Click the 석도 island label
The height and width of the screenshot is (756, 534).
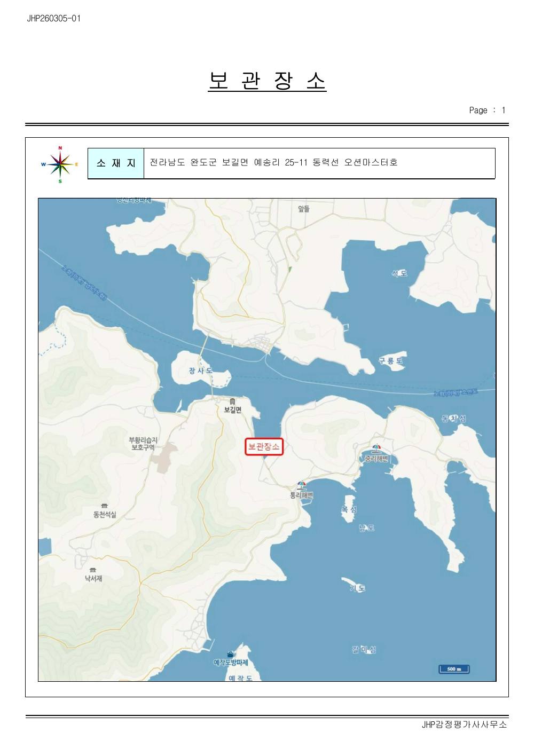pos(399,273)
